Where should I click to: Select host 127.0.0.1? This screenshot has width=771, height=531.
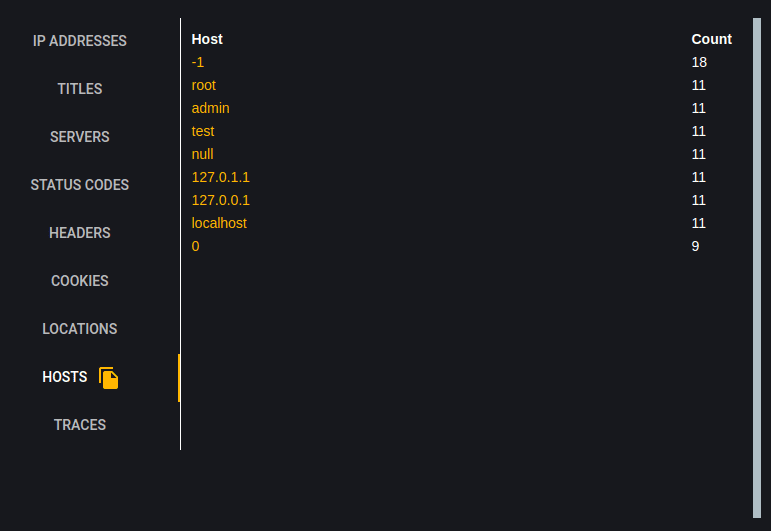[x=220, y=200]
